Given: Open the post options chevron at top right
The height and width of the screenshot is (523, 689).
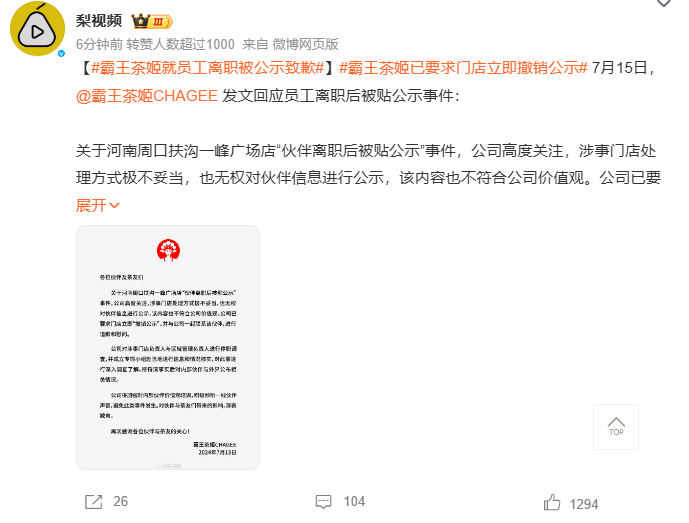Looking at the screenshot, I should point(664,3).
